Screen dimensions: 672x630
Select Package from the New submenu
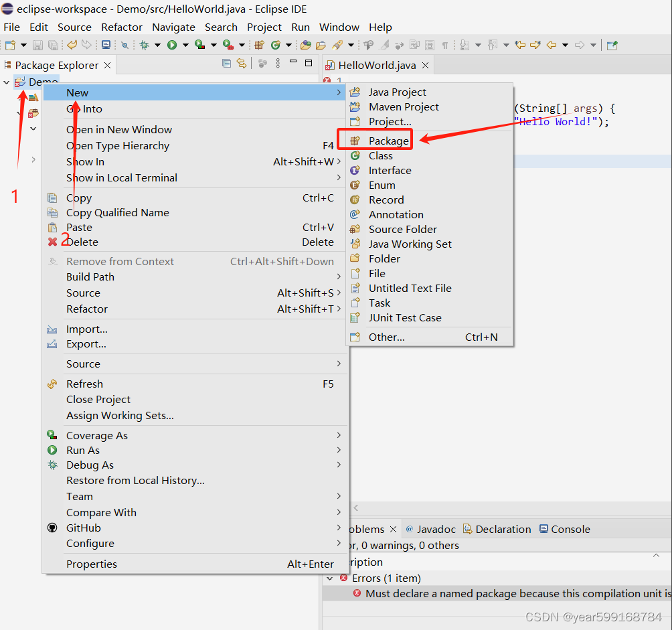389,141
